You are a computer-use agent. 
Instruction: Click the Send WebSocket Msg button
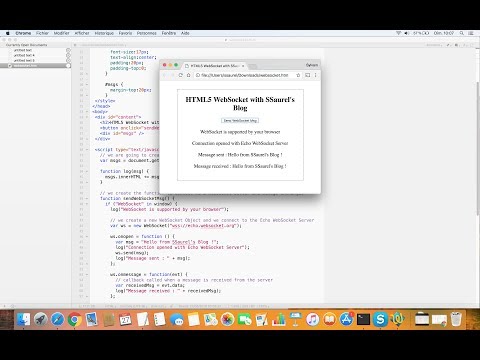coord(240,120)
